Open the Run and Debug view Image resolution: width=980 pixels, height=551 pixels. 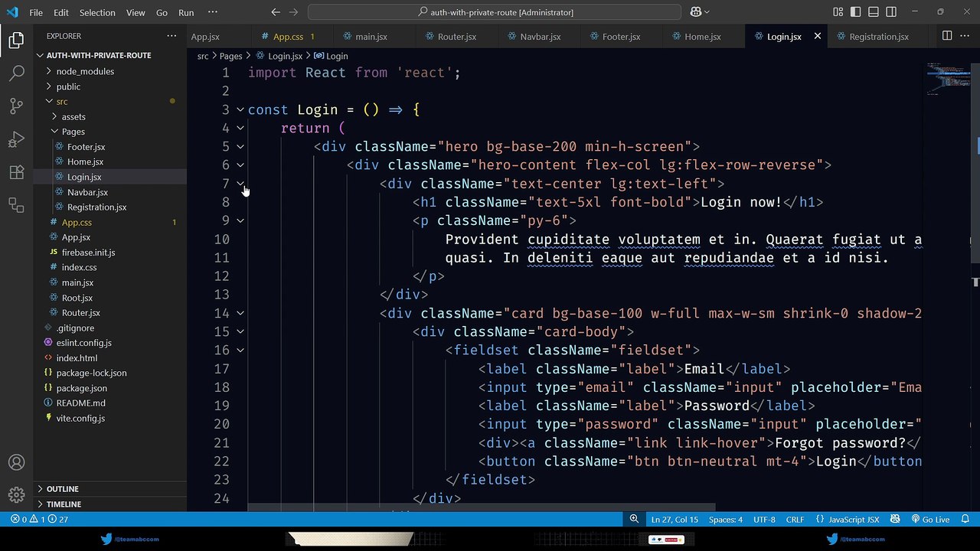[16, 139]
